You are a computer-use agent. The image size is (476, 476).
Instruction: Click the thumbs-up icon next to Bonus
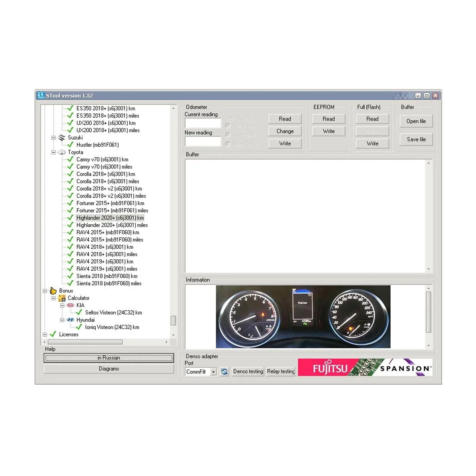(x=52, y=290)
